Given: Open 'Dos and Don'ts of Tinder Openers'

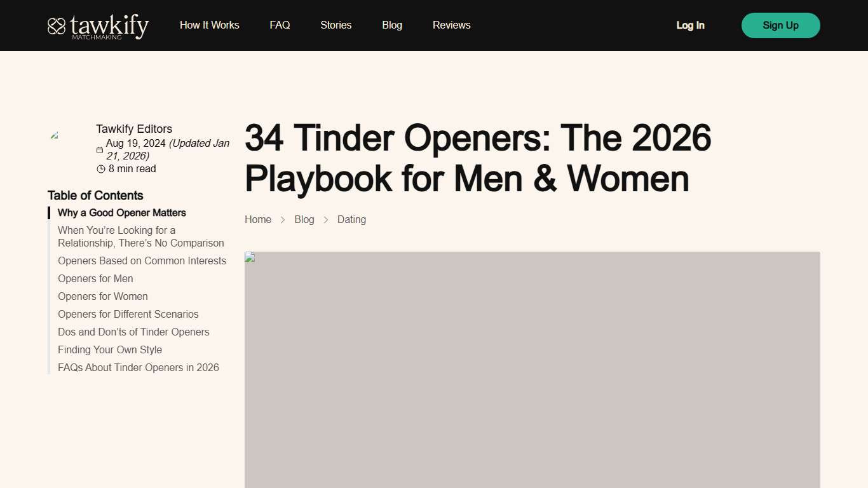Looking at the screenshot, I should coord(133,332).
